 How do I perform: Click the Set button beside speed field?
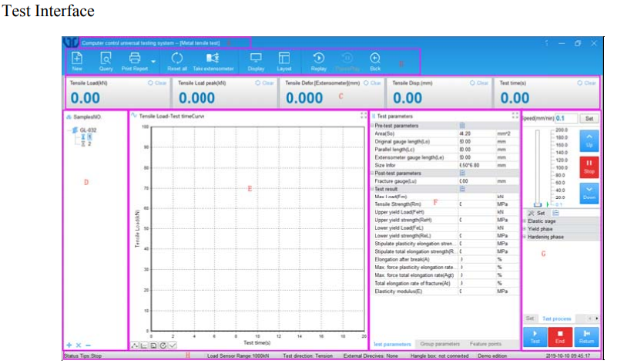pos(588,119)
